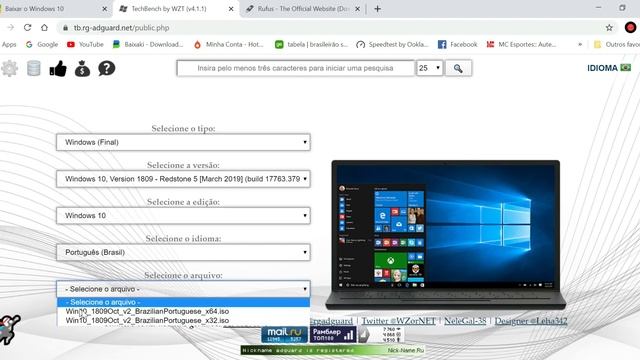Open the Selecione o tipo dropdown
640x360 pixels.
pos(183,142)
